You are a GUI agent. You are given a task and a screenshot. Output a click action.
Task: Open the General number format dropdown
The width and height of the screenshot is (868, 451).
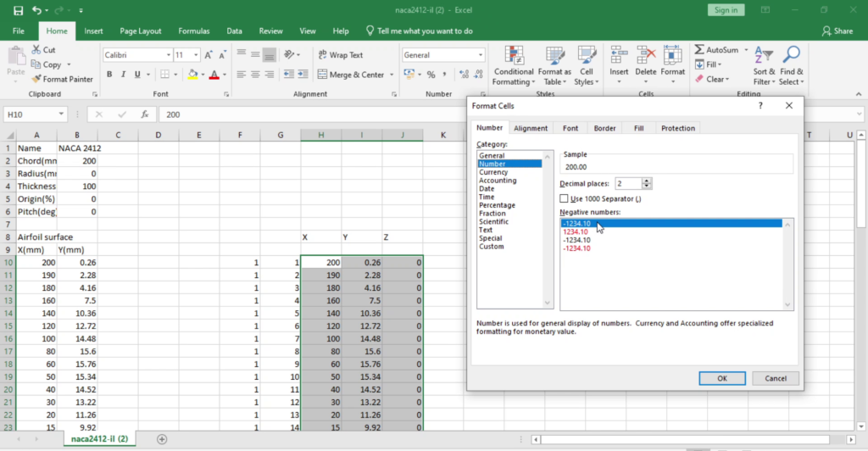click(x=480, y=55)
